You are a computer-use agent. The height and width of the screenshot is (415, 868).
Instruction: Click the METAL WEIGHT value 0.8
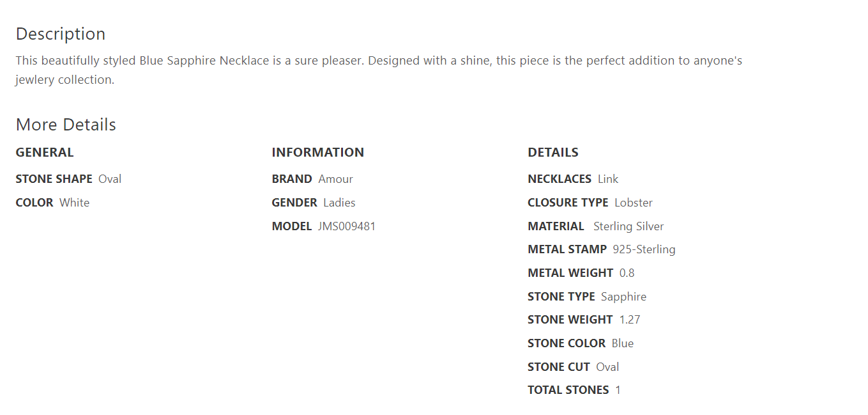click(x=627, y=273)
